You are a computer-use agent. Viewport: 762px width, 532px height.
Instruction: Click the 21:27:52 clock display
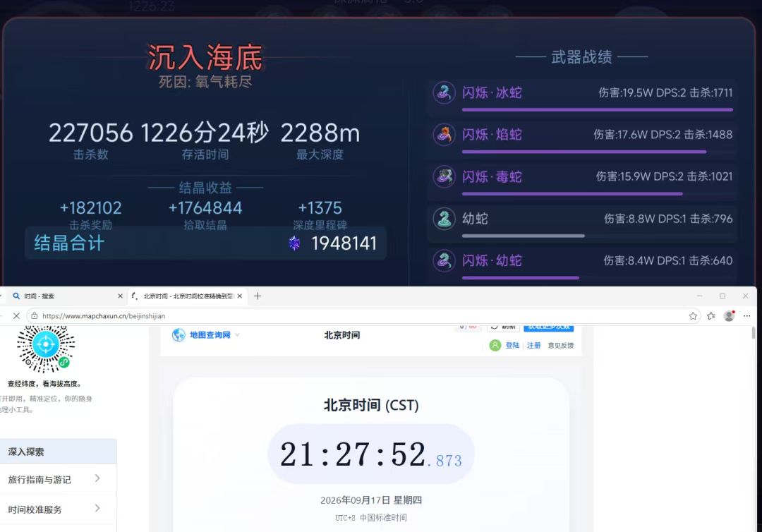click(x=371, y=454)
